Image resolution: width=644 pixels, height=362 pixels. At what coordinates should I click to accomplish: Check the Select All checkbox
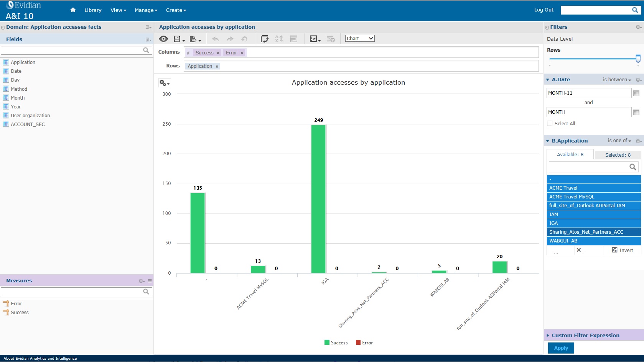pyautogui.click(x=550, y=123)
